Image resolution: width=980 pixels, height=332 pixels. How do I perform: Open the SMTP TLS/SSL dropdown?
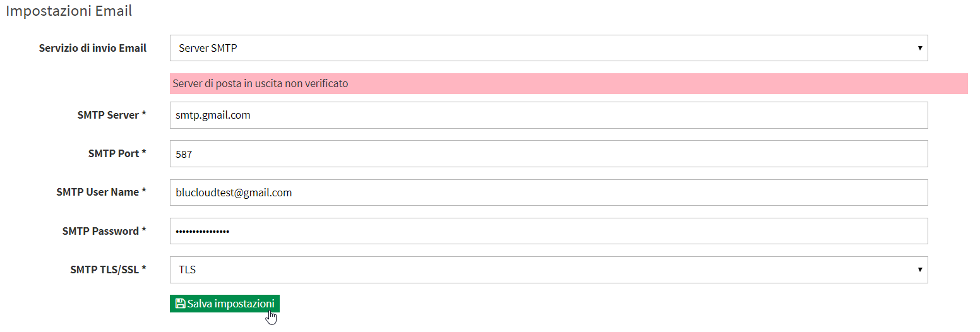[x=549, y=270]
